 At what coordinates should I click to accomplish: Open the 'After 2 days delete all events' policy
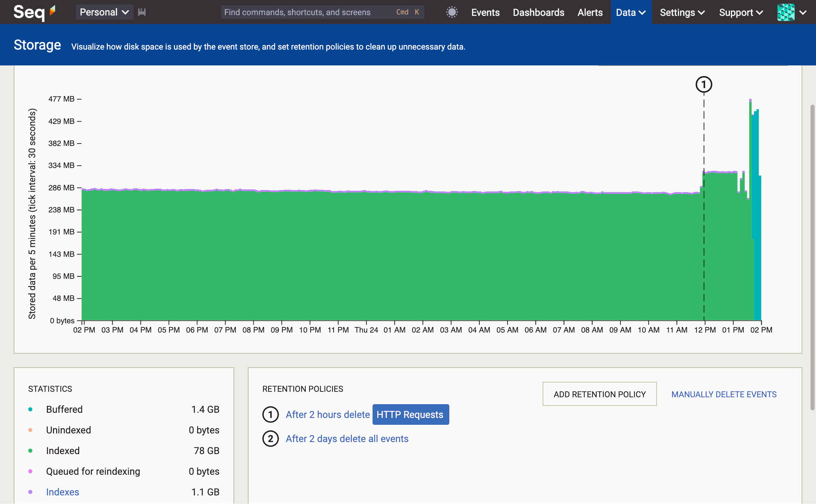[x=347, y=439]
